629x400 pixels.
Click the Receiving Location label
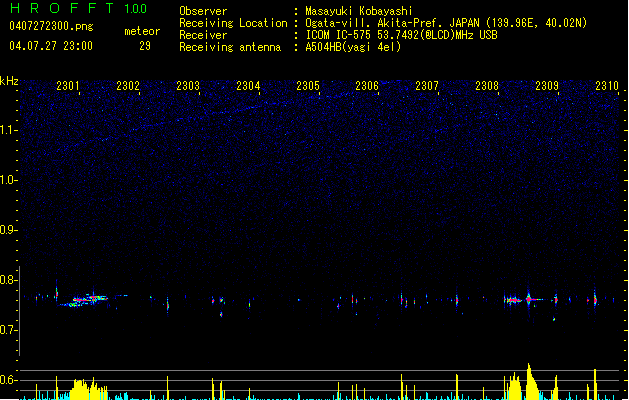[x=233, y=23]
